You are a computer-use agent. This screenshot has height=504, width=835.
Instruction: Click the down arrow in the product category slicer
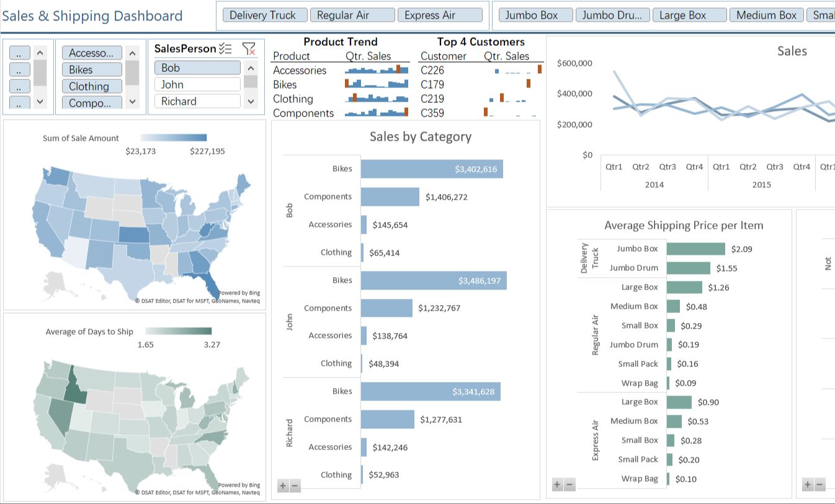(x=132, y=101)
